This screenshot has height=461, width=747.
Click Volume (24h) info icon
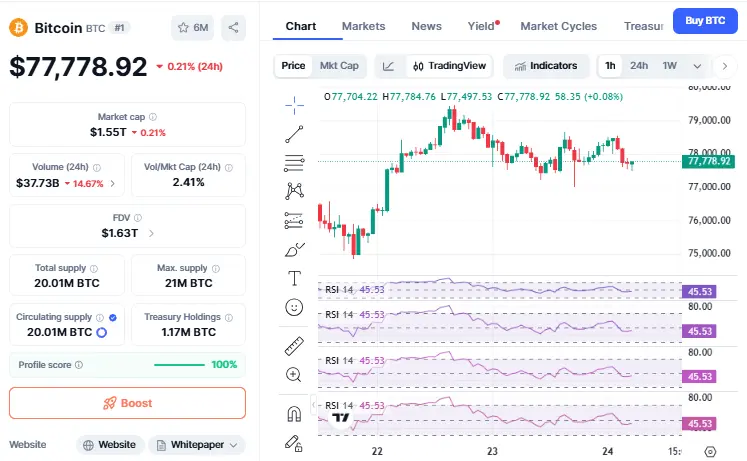click(x=97, y=168)
